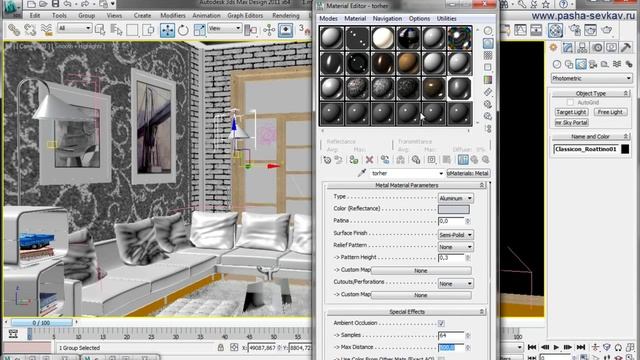Screen dimensions: 640x360
Task: Open the Navigation menu in Material Editor
Action: point(387,19)
